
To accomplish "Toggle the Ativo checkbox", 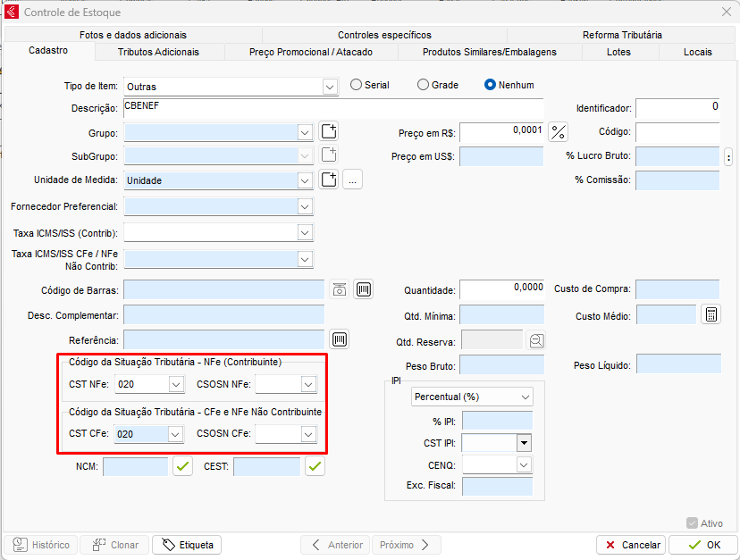I will 692,523.
